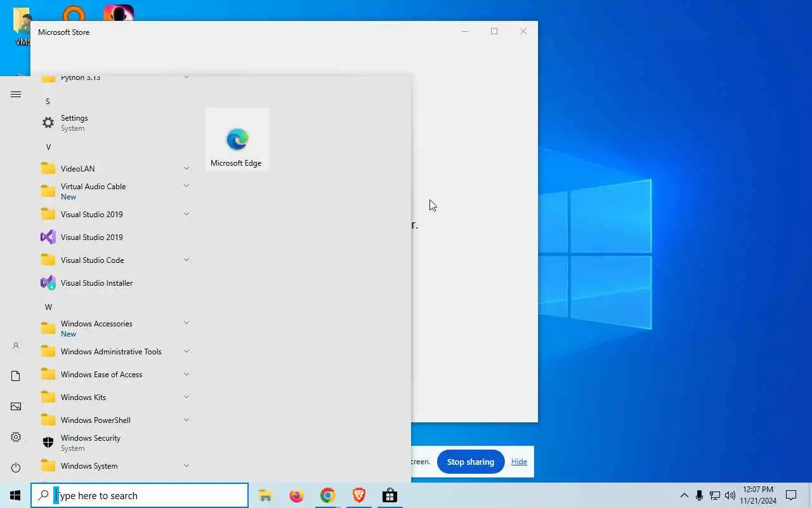Open Microsoft Store from taskbar
Image resolution: width=812 pixels, height=508 pixels.
[390, 495]
